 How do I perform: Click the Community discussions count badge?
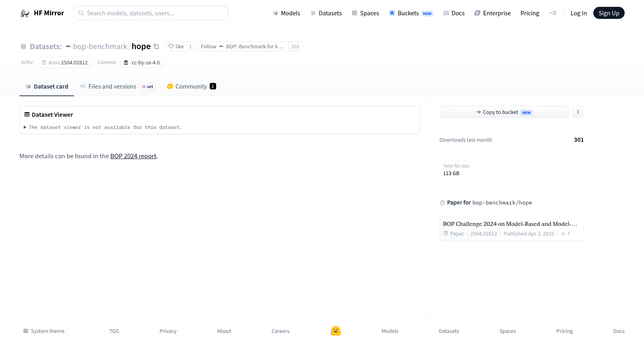tap(213, 86)
